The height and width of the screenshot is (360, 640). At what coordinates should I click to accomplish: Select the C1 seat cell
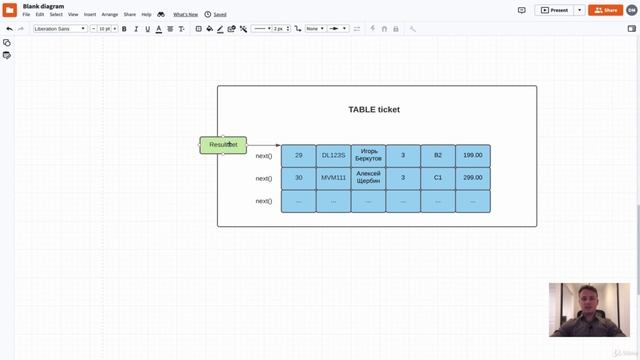438,178
